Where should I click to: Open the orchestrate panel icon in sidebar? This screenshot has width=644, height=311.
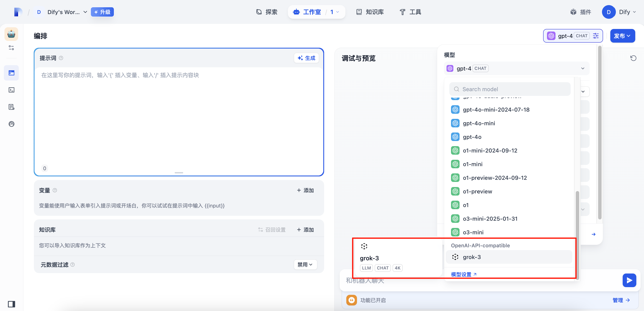(11, 73)
